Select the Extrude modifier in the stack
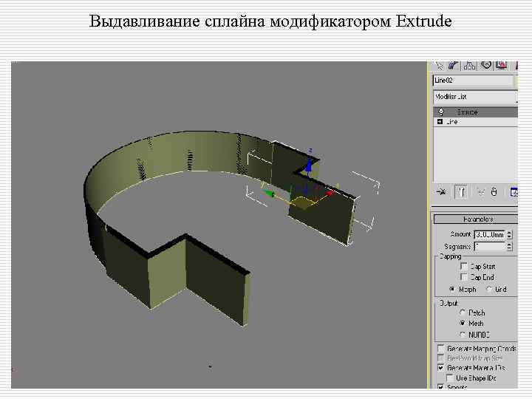Viewport: 532px width, 399px height. [475, 112]
